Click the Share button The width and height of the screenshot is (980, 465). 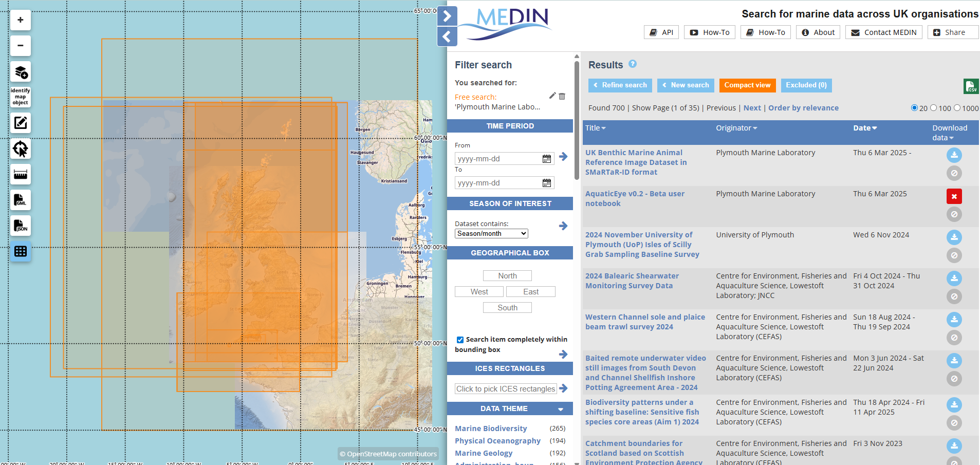coord(953,32)
